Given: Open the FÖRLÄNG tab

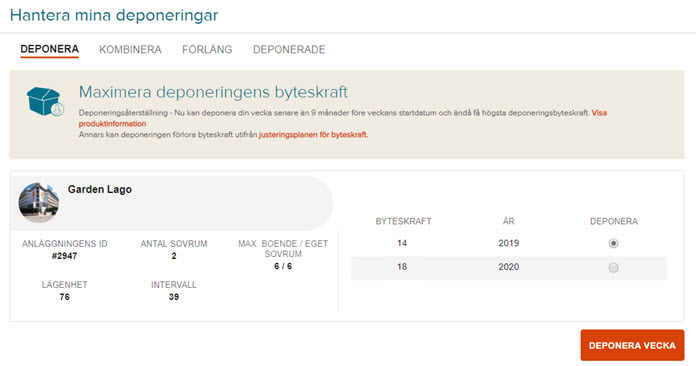Looking at the screenshot, I should pos(207,49).
